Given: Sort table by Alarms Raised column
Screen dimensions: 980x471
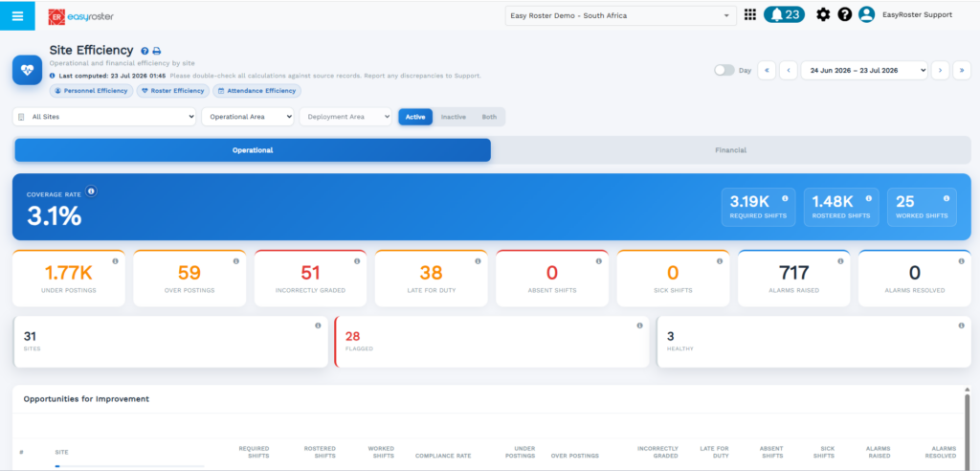Looking at the screenshot, I should tap(879, 452).
